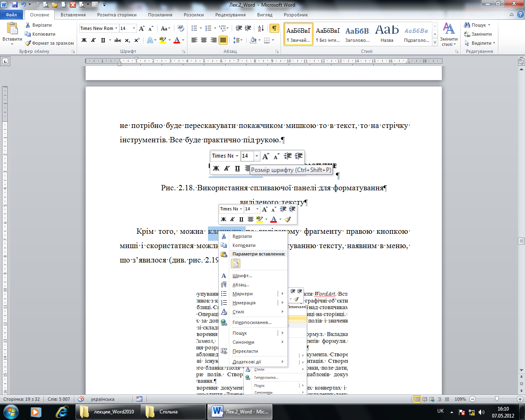This screenshot has width=525, height=420.
Task: Open Word Help question mark icon
Action: (x=520, y=15)
